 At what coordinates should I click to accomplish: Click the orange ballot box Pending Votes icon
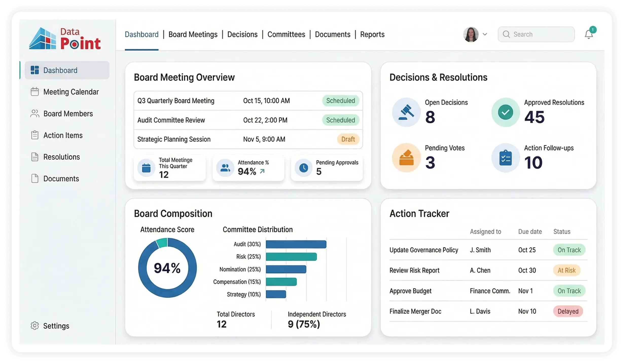(406, 158)
